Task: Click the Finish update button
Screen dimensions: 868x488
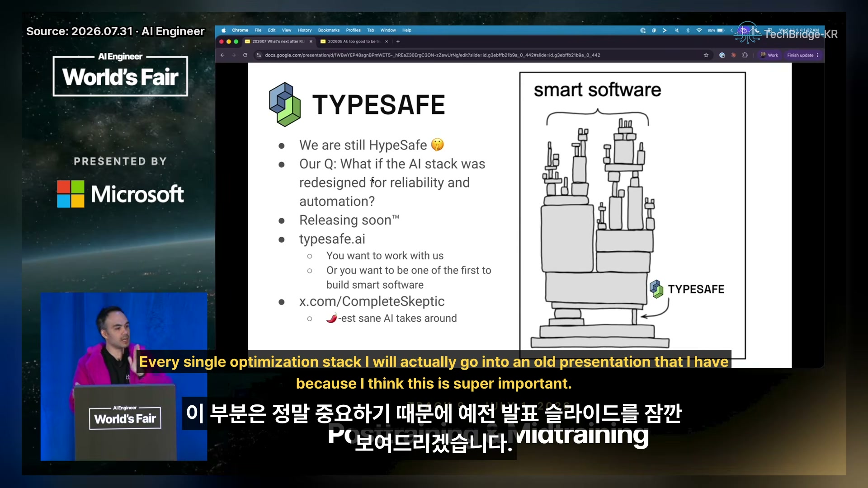Action: click(x=803, y=55)
